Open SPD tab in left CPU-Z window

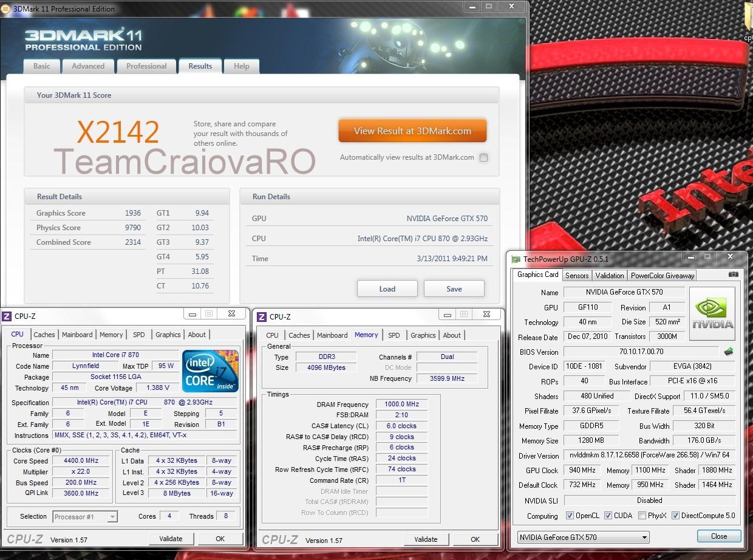139,335
